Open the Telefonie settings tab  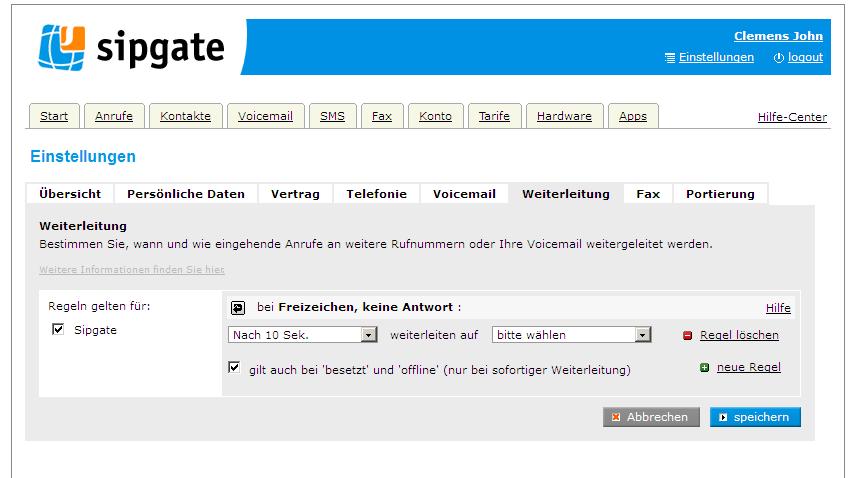pos(376,194)
